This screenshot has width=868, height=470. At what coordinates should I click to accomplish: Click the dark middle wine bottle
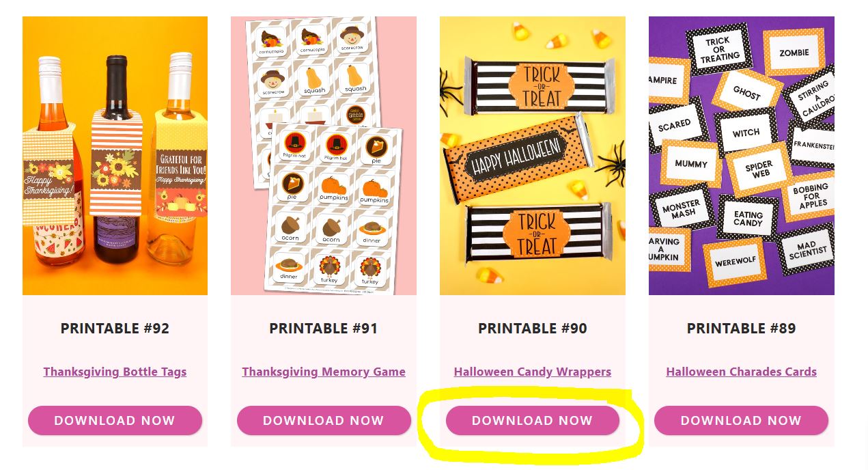point(115,161)
